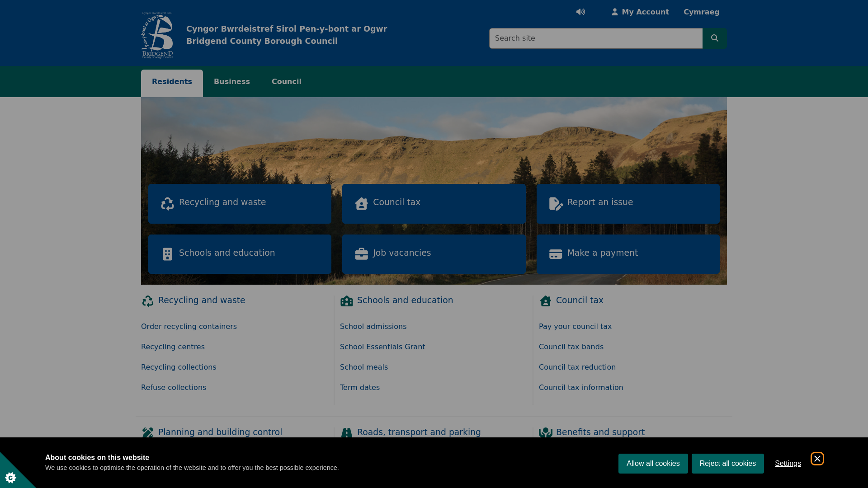Click house icon beside Council tax heading

click(x=546, y=301)
